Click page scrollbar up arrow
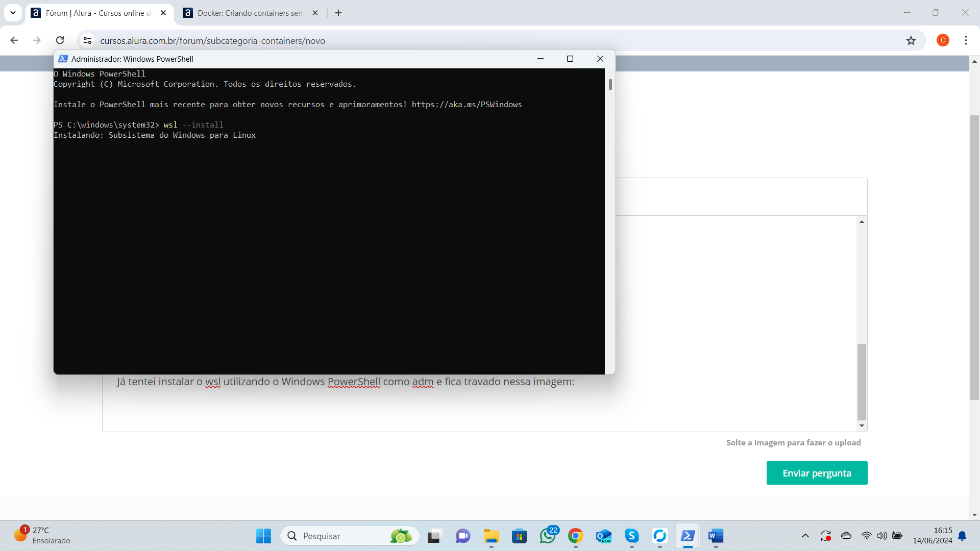Image resolution: width=980 pixels, height=551 pixels. click(974, 61)
